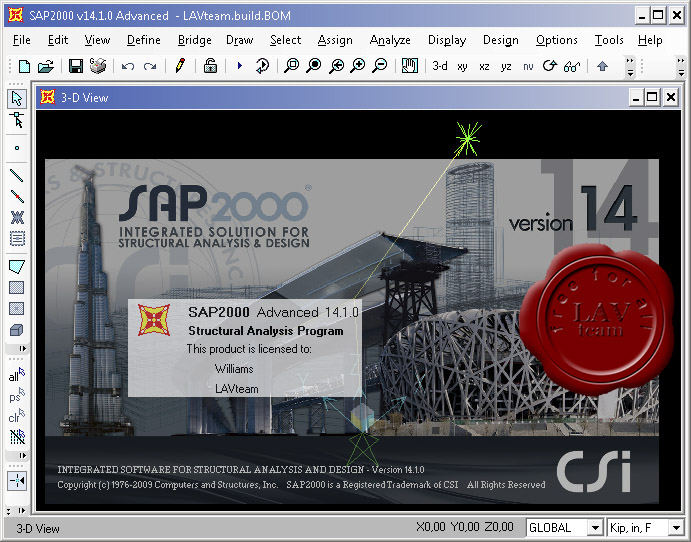Zoom in one step
691x542 pixels.
[358, 66]
